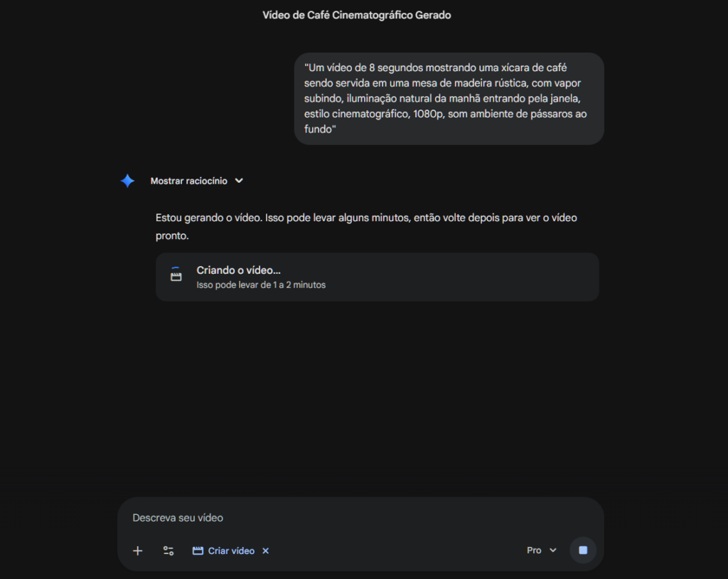Stop the video generation

(x=583, y=551)
